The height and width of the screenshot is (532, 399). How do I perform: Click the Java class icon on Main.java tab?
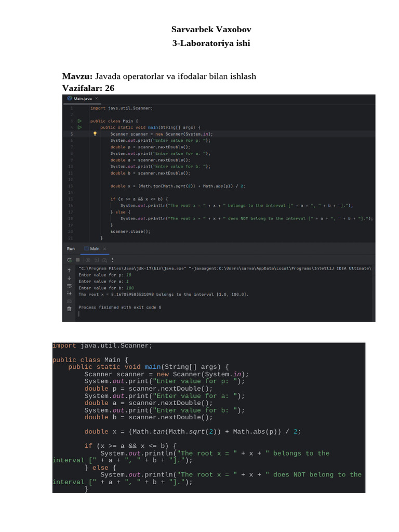(70, 98)
